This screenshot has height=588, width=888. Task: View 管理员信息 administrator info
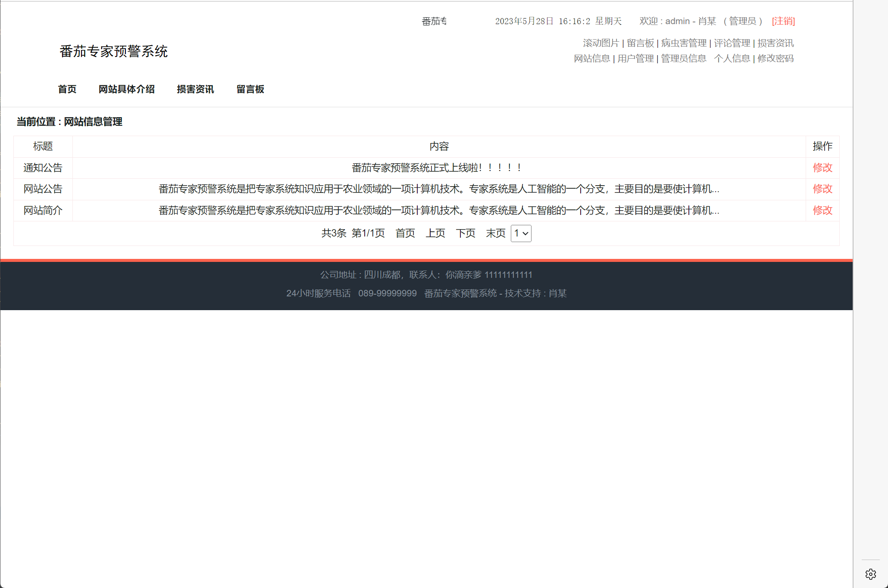point(683,59)
